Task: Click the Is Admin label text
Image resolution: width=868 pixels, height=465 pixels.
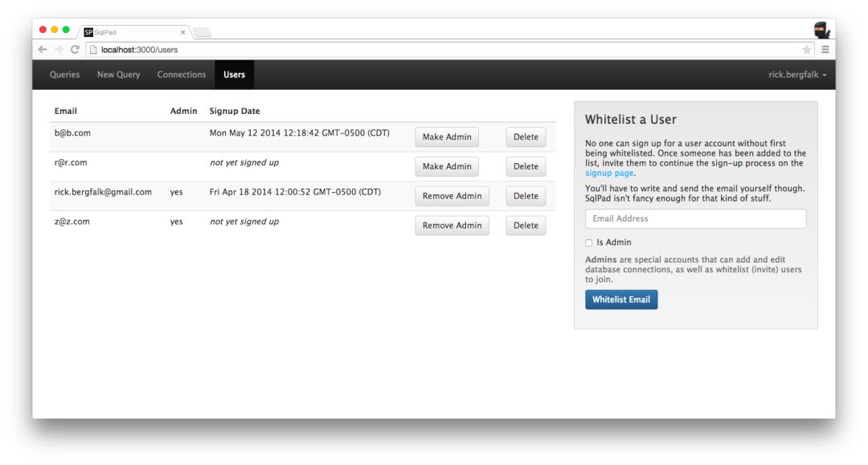Action: pos(614,243)
